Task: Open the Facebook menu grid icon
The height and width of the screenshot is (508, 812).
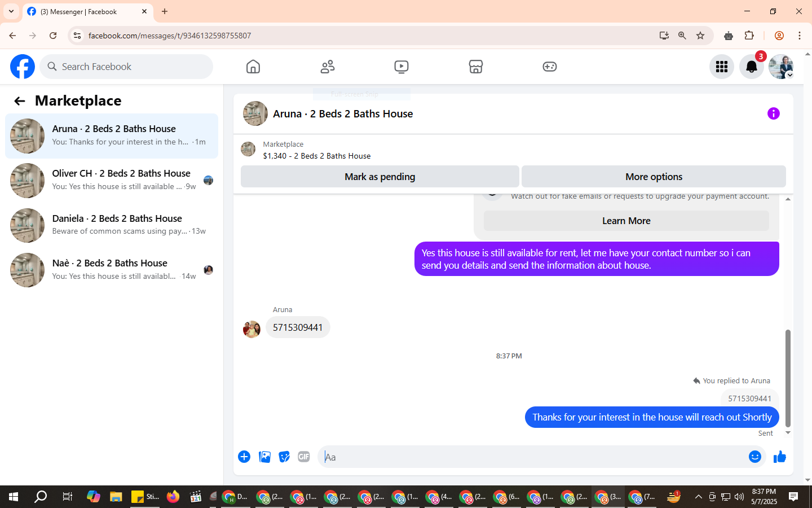Action: click(722, 67)
